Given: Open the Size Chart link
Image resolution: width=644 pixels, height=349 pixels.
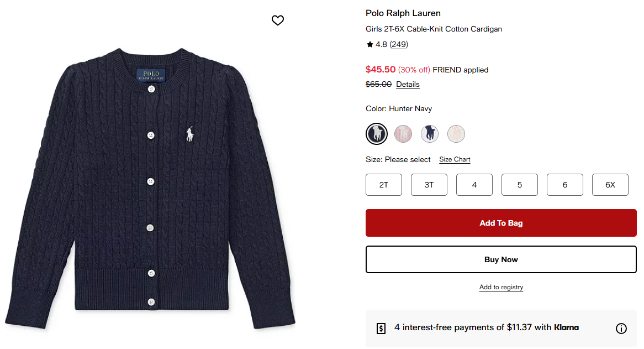Looking at the screenshot, I should click(x=455, y=159).
